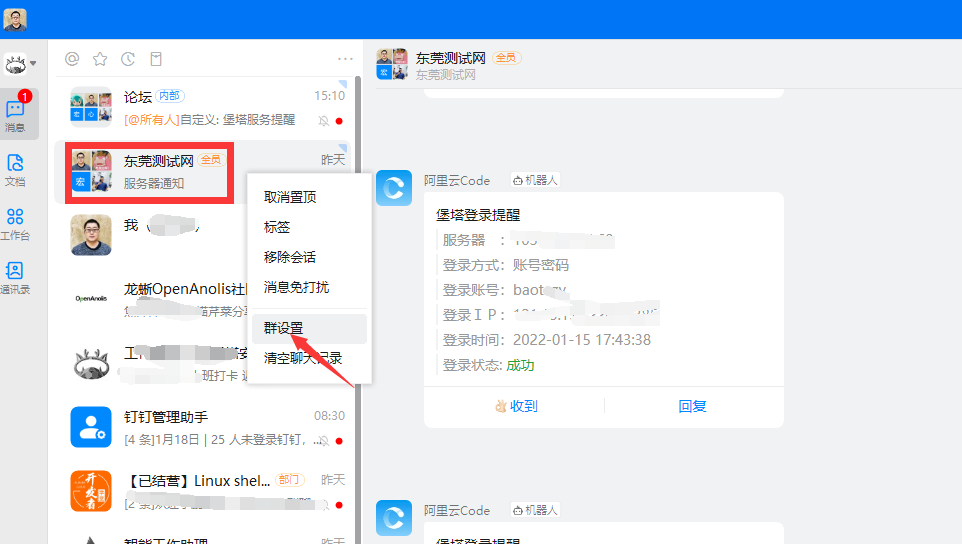The image size is (962, 544).
Task: Click the 全员 tag in chat header
Action: coord(506,58)
